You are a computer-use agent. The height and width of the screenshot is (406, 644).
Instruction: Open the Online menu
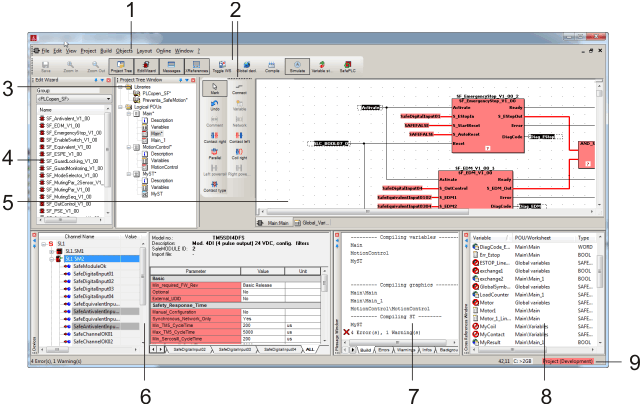click(163, 51)
